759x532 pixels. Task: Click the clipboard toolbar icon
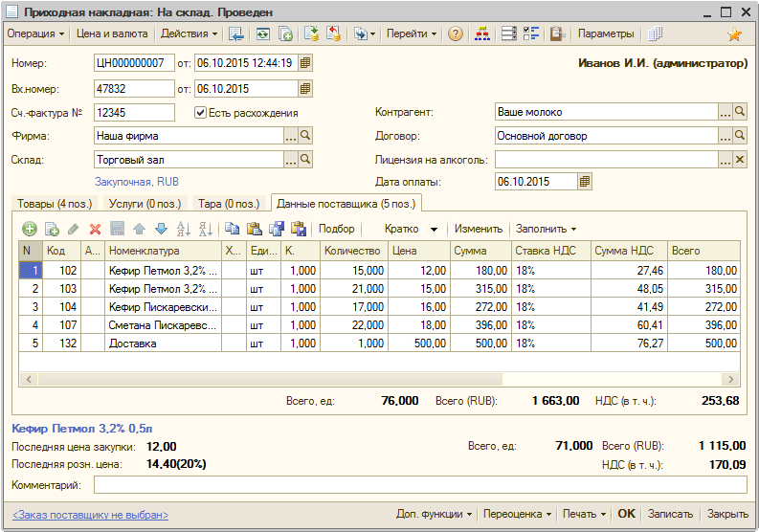click(557, 33)
